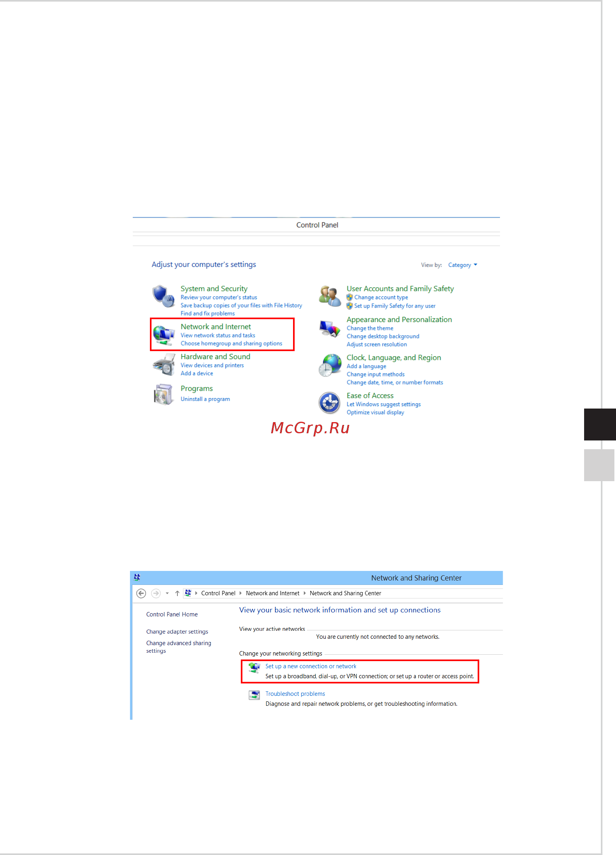Click Choose homegroup and sharing options
Screen dimensions: 616x855
point(231,344)
